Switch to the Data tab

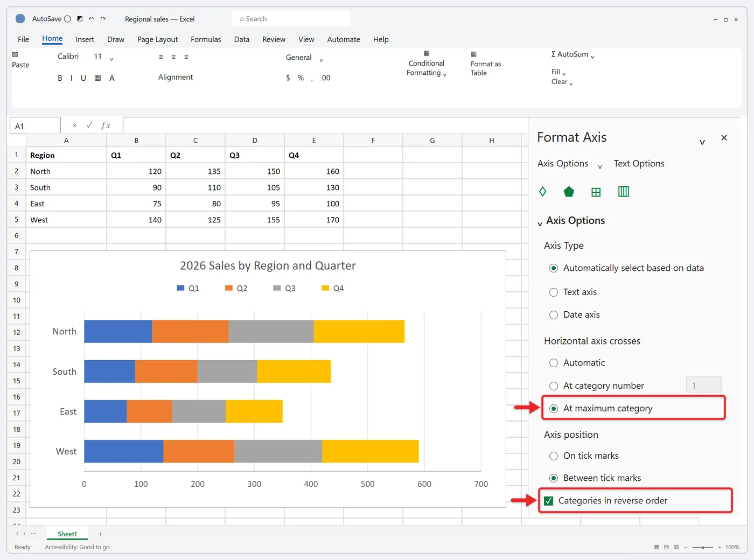tap(242, 39)
